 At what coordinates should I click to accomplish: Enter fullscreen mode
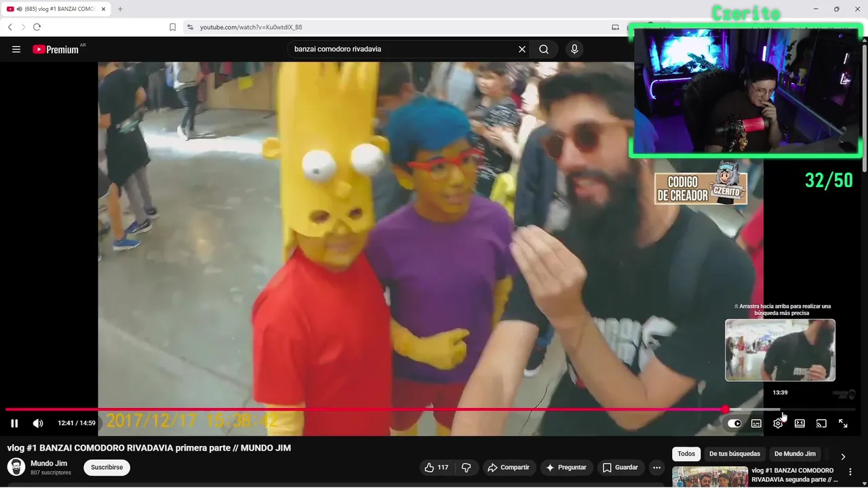[843, 424]
